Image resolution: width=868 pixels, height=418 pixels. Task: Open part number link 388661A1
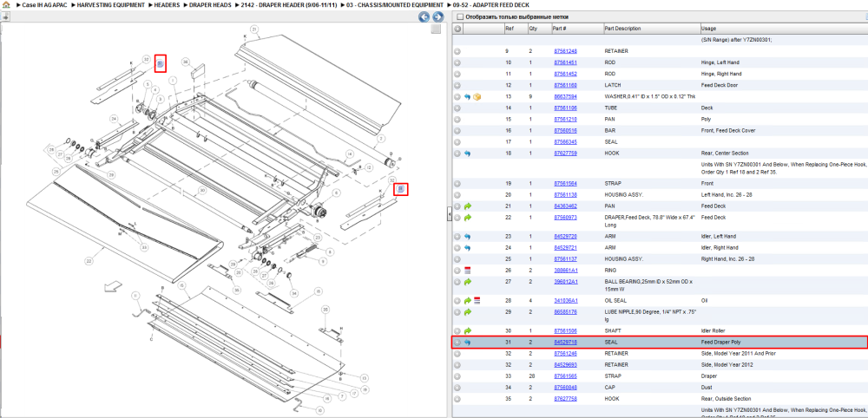pyautogui.click(x=566, y=271)
